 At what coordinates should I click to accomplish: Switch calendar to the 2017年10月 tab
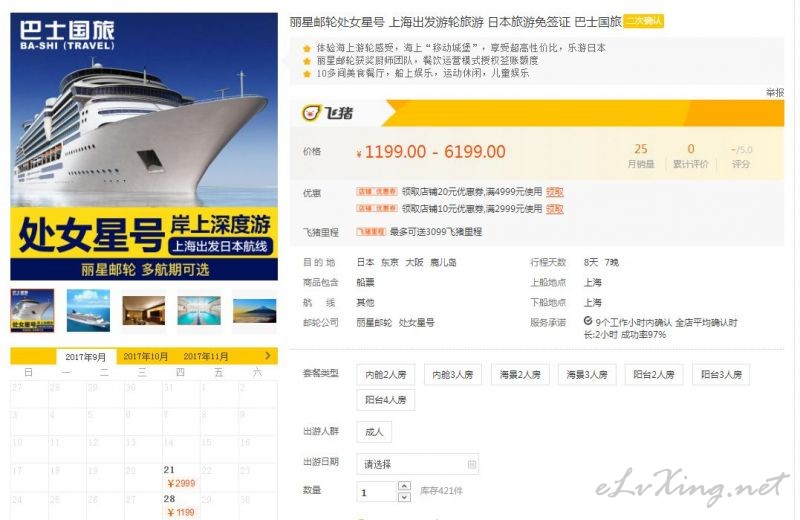point(145,356)
